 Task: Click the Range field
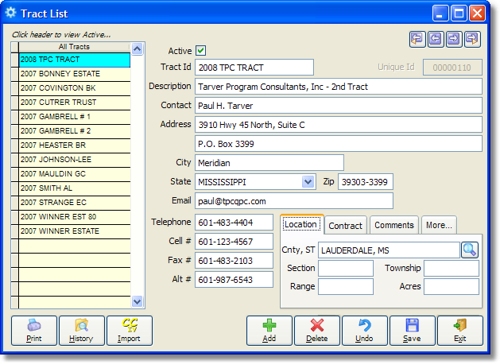tap(346, 287)
